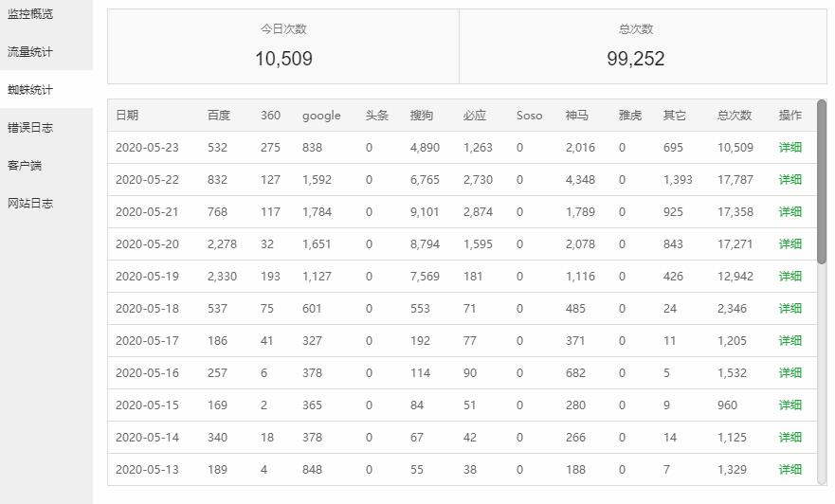
Task: Click 详细 for 2020-05-14
Action: (790, 438)
